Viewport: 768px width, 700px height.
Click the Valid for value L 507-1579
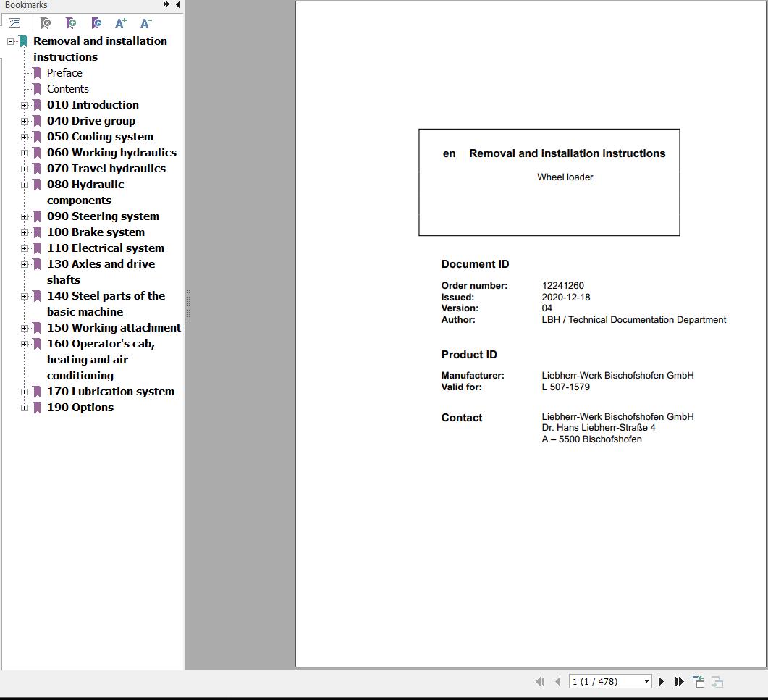566,387
